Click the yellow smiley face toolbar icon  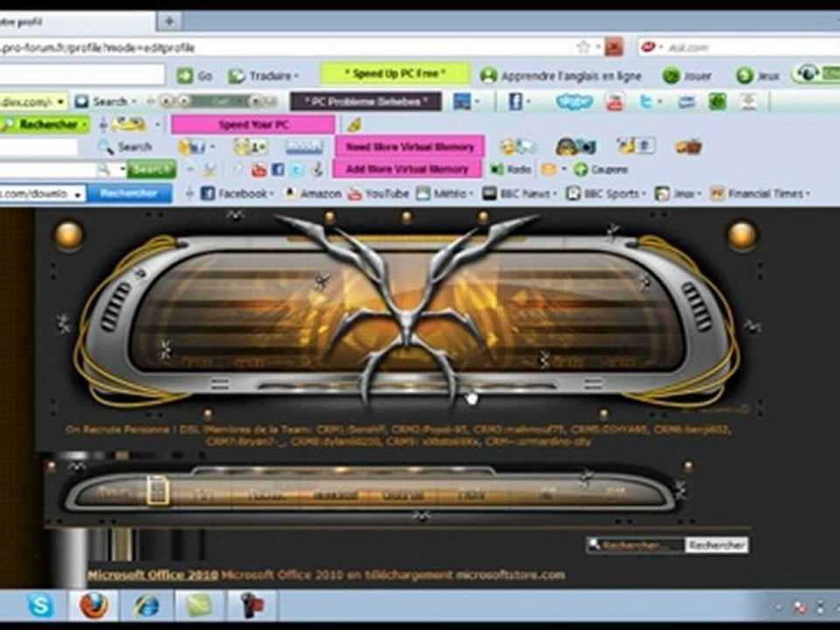pyautogui.click(x=129, y=125)
